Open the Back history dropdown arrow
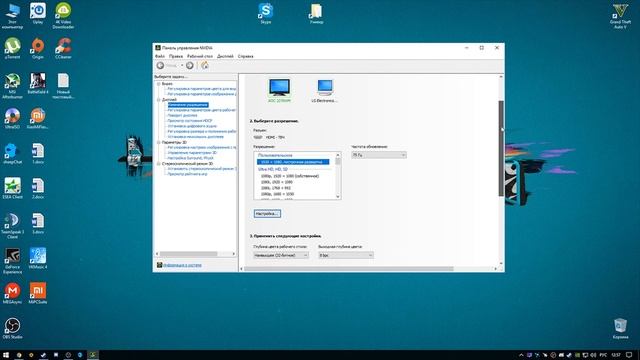 pos(182,66)
